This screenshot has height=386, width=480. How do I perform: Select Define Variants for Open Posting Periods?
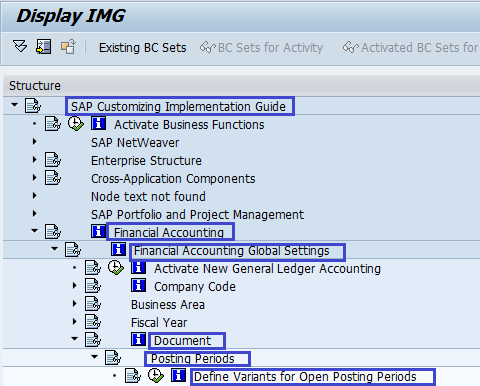[305, 377]
